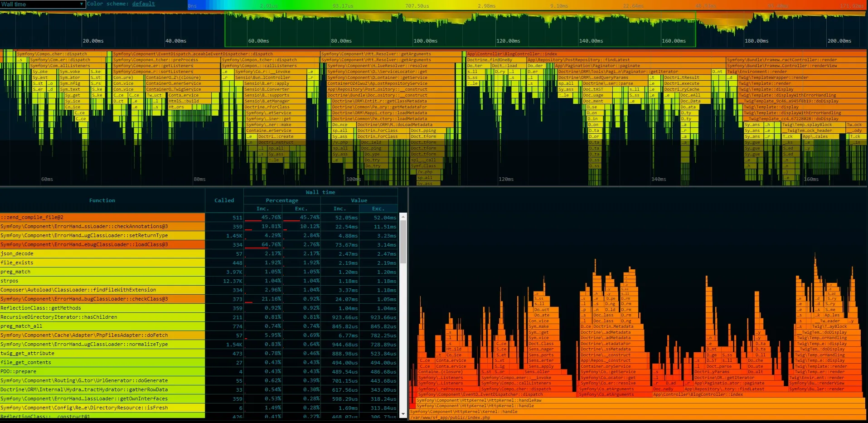Click the PostRepository::findLatest timeline block
The height and width of the screenshot is (423, 868).
[x=626, y=60]
